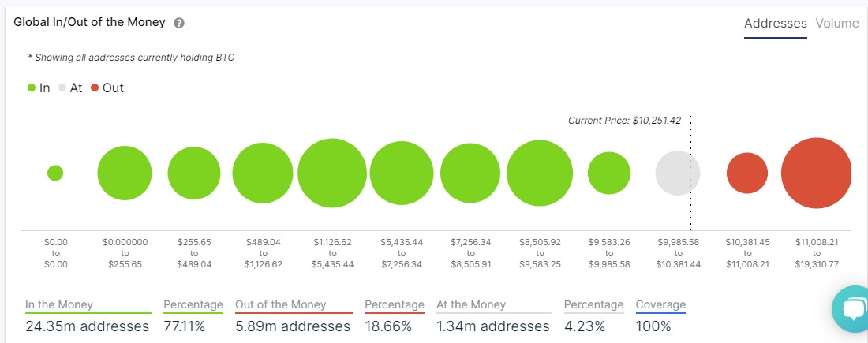Click the gray At the Money bubble
Screen dimensions: 868x343
[678, 173]
